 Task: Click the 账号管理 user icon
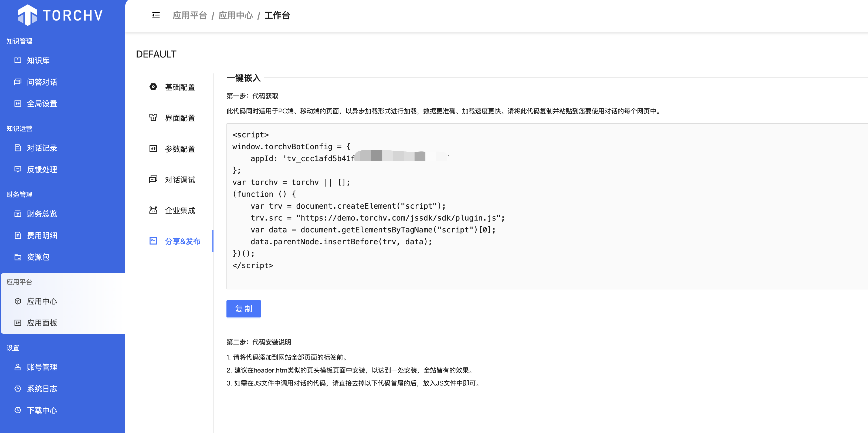point(18,367)
